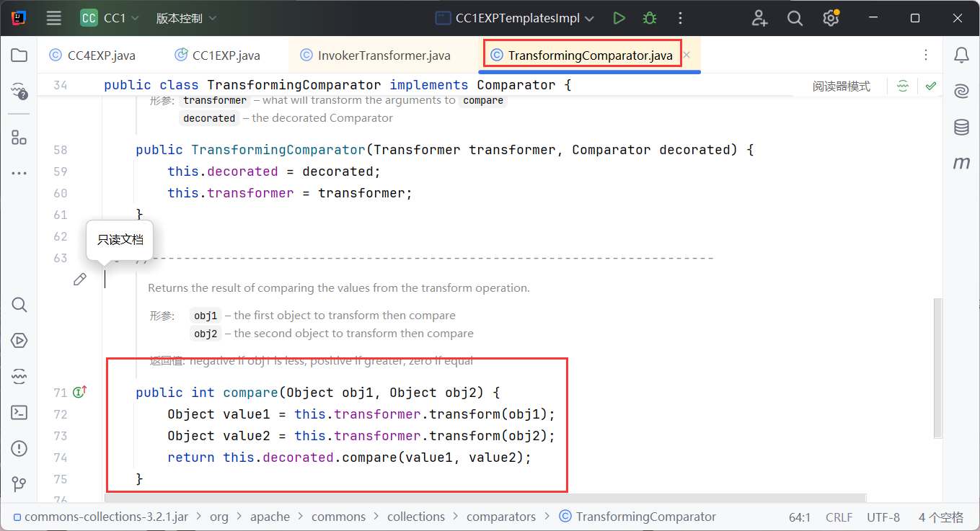This screenshot has width=980, height=531.
Task: Click the Search Everywhere magnifier in title bar
Action: click(795, 18)
